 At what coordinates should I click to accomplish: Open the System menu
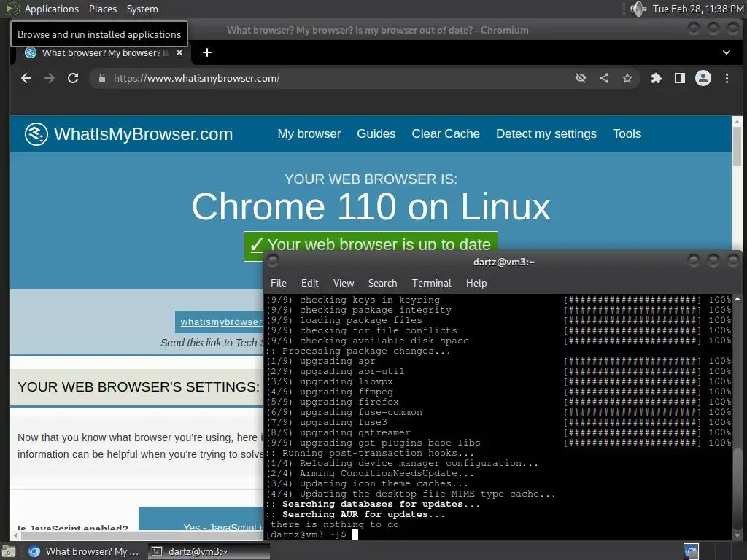pyautogui.click(x=142, y=9)
